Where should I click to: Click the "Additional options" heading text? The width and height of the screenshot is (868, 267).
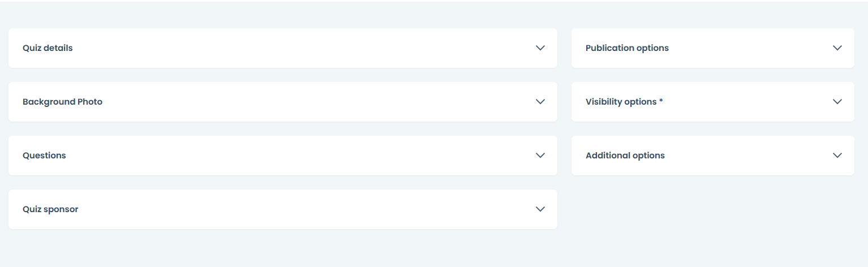[625, 156]
